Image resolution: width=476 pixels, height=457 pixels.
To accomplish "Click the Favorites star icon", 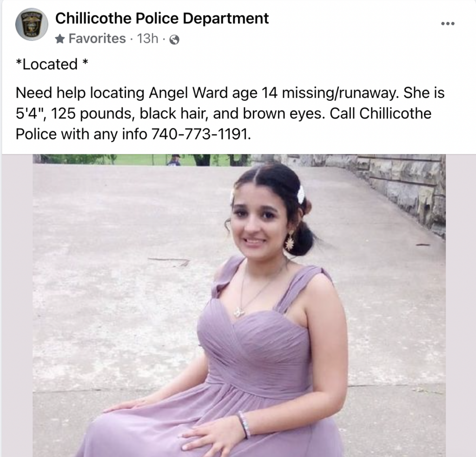I will [x=60, y=39].
